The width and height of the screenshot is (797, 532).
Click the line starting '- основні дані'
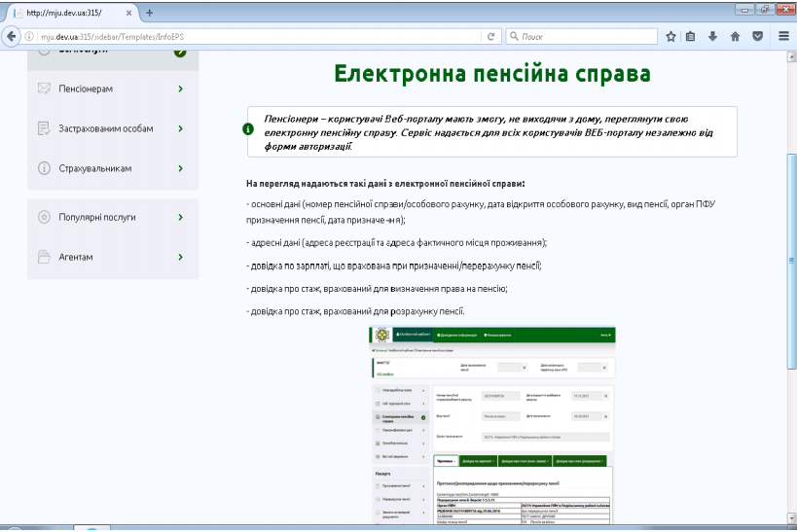click(x=481, y=212)
